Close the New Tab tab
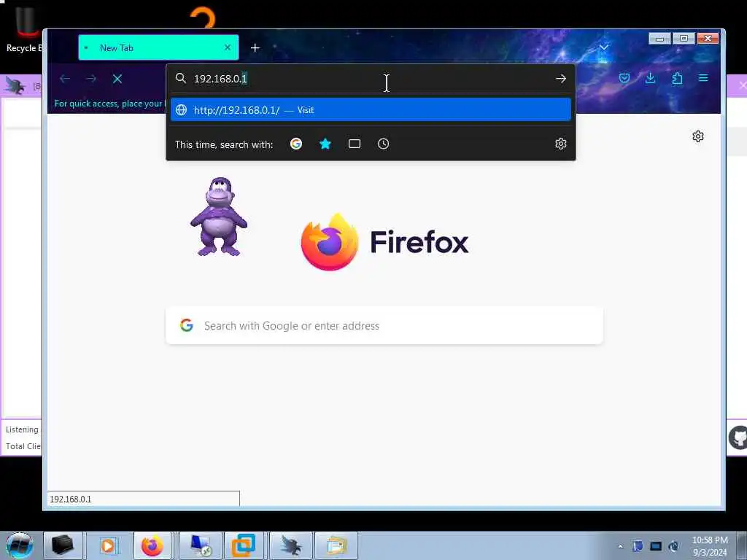 pos(228,47)
